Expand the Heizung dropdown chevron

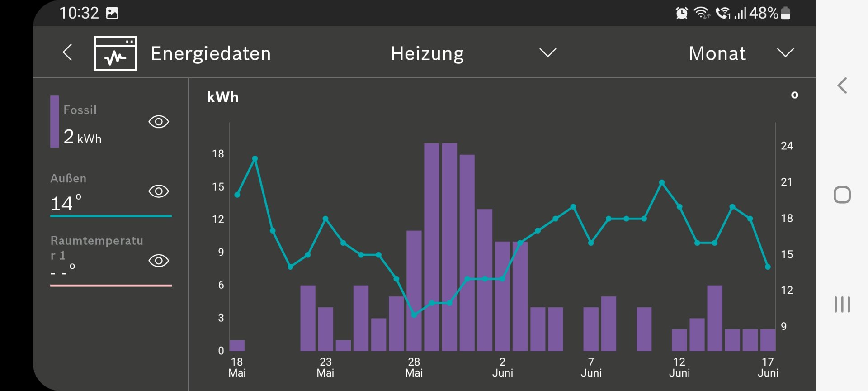point(547,53)
